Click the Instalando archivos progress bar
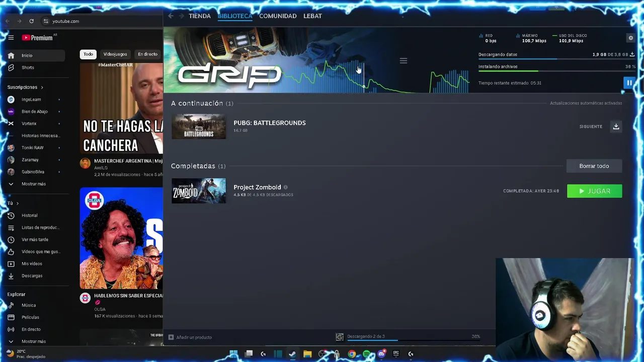 [x=556, y=71]
